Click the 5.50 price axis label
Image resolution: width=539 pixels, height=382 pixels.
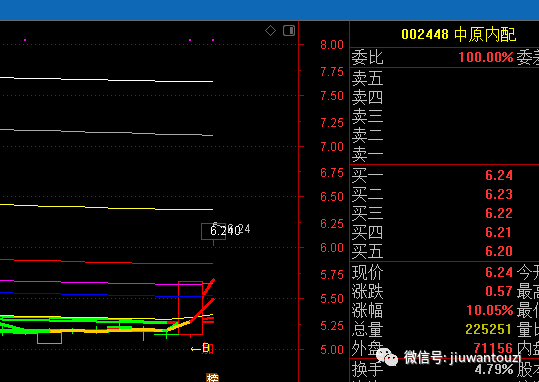pos(332,299)
